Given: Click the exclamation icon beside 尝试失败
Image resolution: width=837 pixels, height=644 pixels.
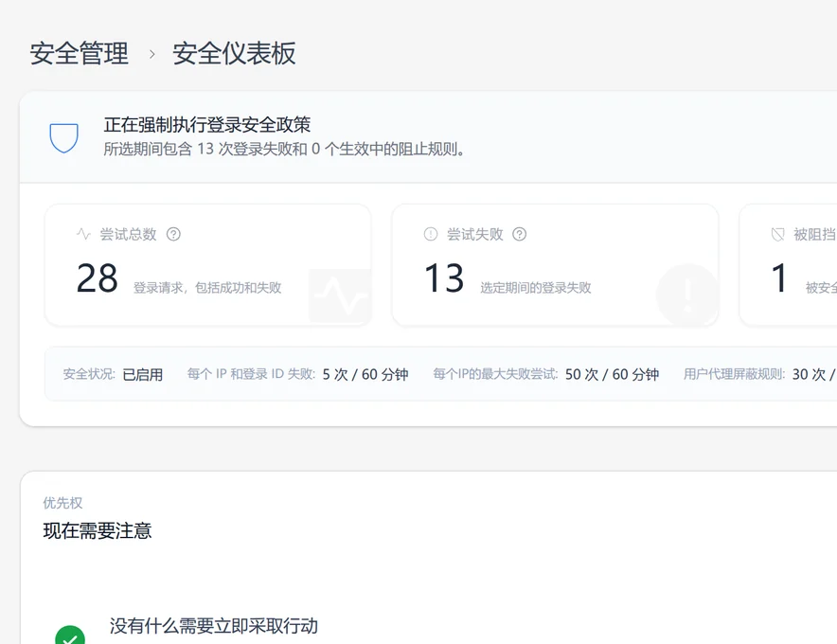Looking at the screenshot, I should pos(431,234).
